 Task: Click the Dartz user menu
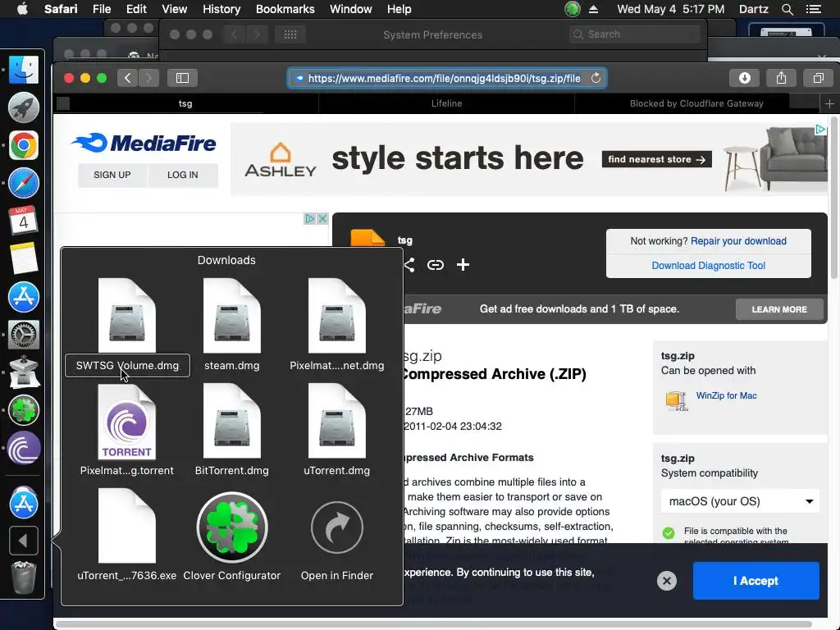(x=753, y=9)
